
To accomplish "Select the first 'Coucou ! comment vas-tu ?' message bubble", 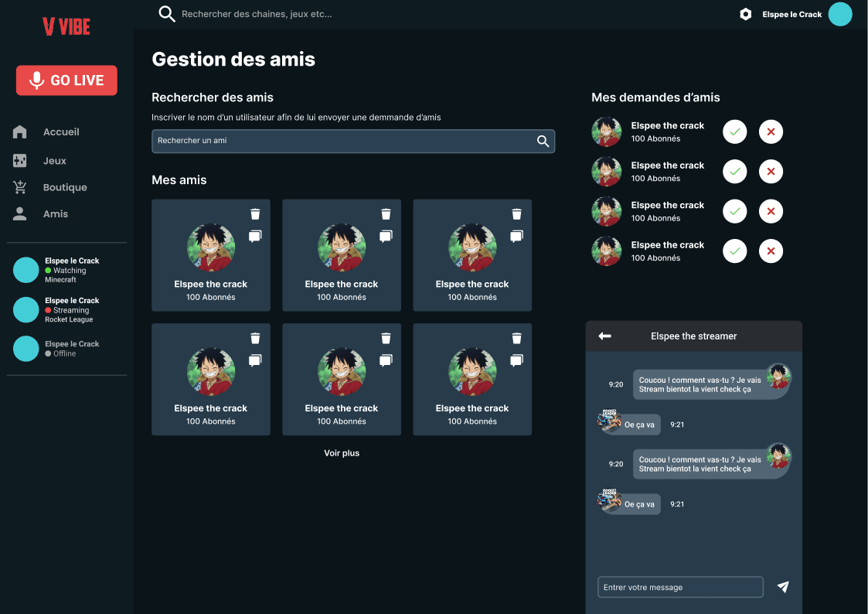I will 711,384.
